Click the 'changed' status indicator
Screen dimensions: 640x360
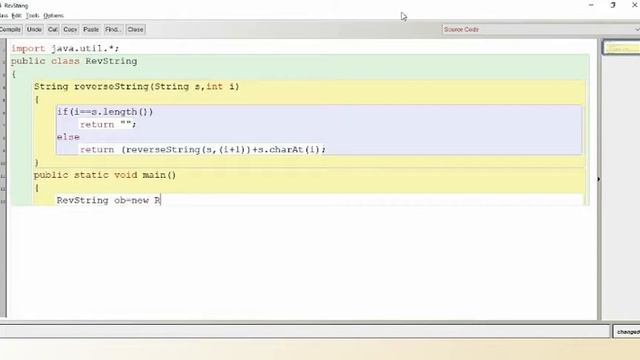click(x=627, y=332)
